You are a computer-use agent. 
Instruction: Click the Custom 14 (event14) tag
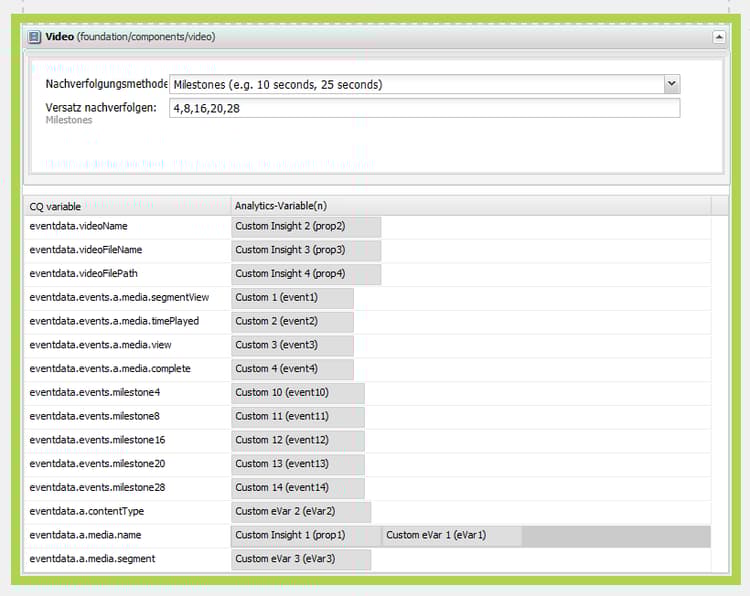[298, 488]
